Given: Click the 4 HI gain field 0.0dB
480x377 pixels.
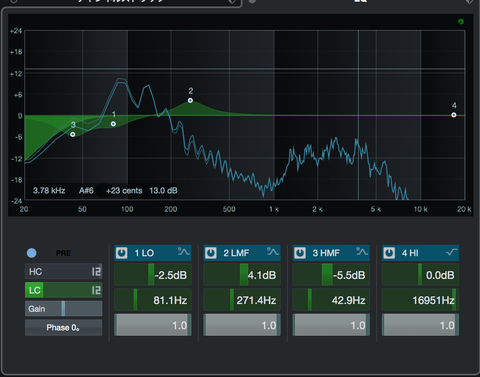Looking at the screenshot, I should click(420, 275).
